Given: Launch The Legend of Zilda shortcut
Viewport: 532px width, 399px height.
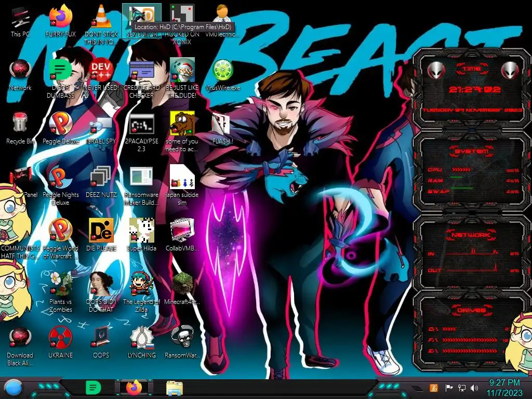Looking at the screenshot, I should pyautogui.click(x=141, y=292).
